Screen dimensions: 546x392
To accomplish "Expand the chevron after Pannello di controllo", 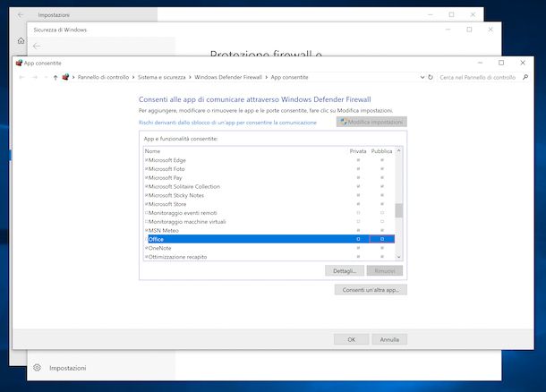I will point(133,77).
